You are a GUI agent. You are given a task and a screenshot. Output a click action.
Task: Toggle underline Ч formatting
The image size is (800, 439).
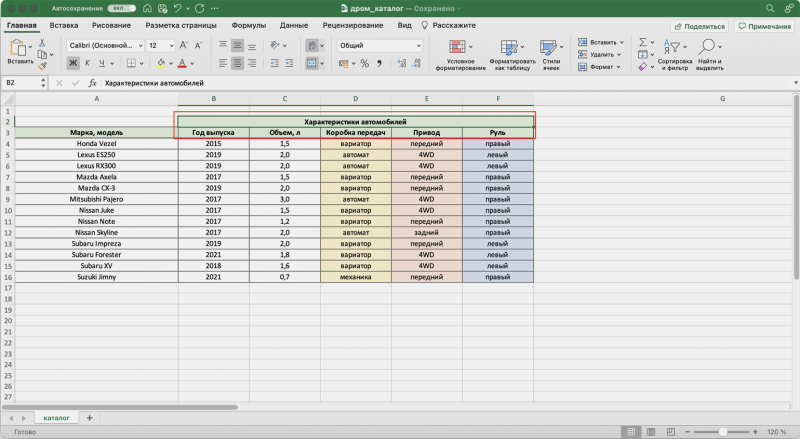click(x=102, y=63)
